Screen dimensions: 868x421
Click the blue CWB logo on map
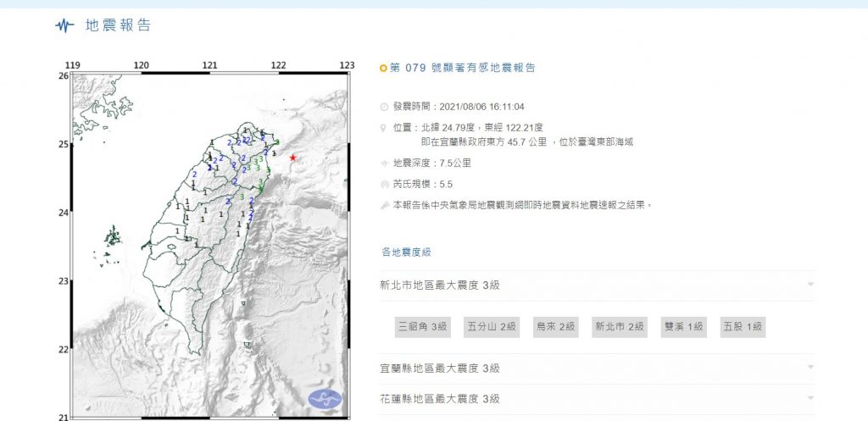tap(325, 399)
